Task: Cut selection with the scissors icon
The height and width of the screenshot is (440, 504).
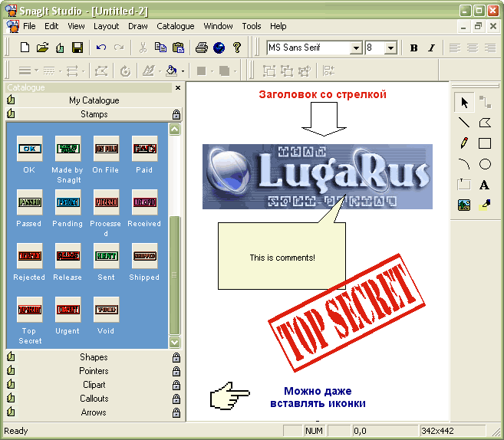Action: 143,48
